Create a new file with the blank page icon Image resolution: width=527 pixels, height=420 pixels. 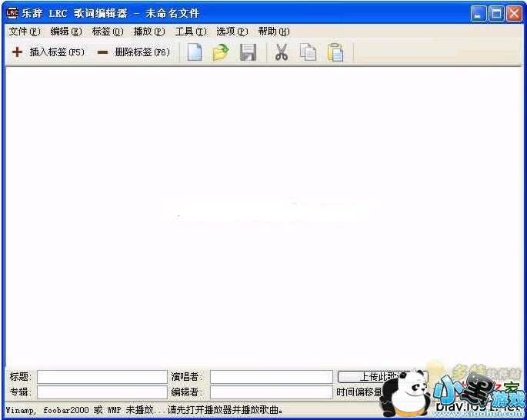(x=195, y=52)
